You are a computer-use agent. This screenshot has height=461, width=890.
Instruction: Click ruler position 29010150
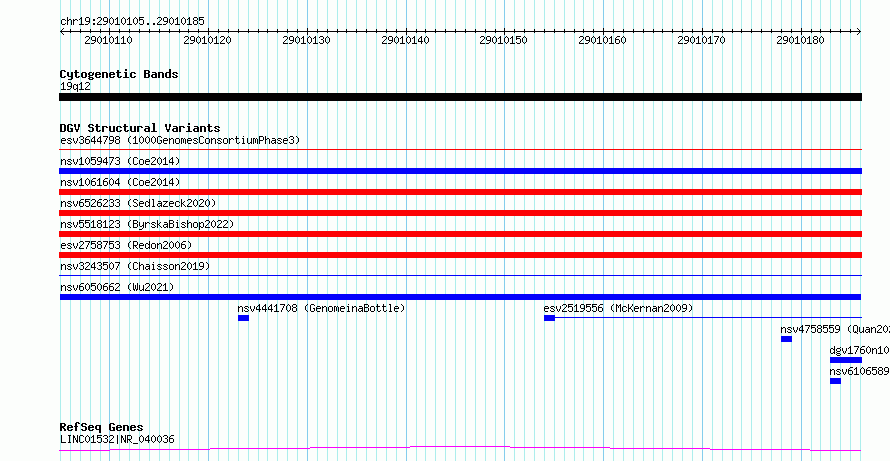click(x=503, y=40)
